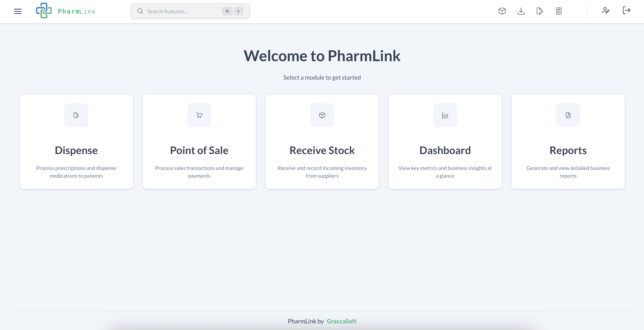
Task: Click the box icon in top toolbar
Action: 502,11
